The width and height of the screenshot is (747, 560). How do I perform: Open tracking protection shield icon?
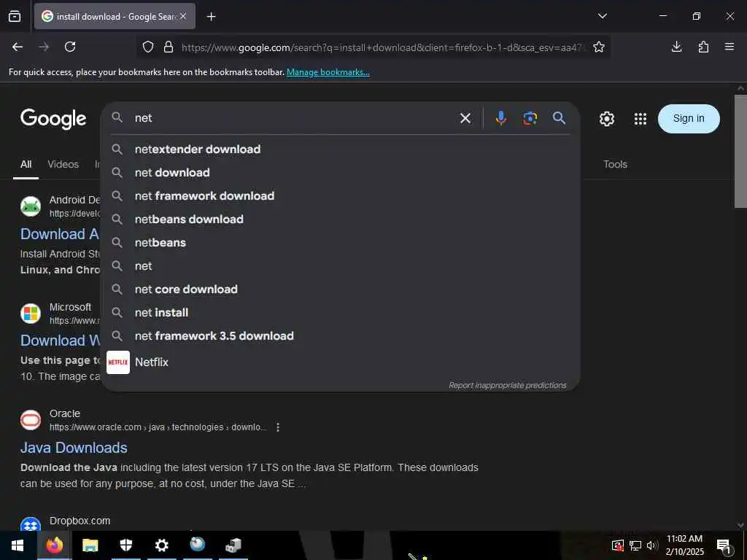click(148, 47)
